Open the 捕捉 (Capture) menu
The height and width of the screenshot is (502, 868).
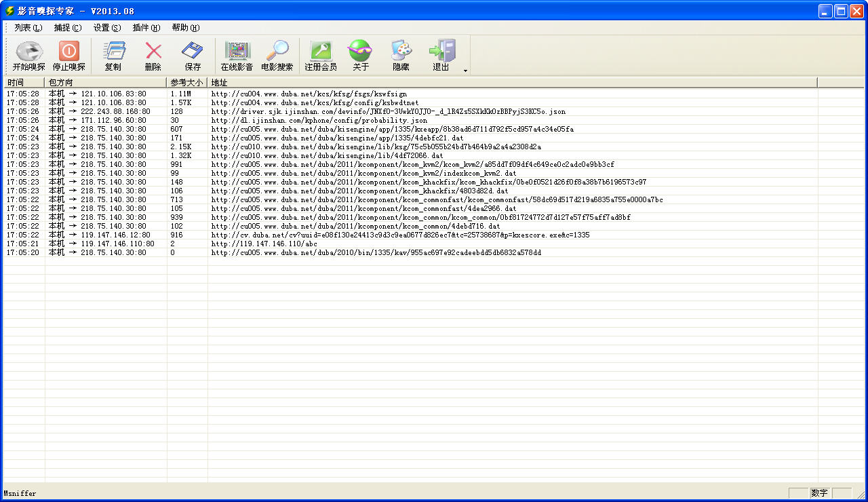(x=67, y=28)
